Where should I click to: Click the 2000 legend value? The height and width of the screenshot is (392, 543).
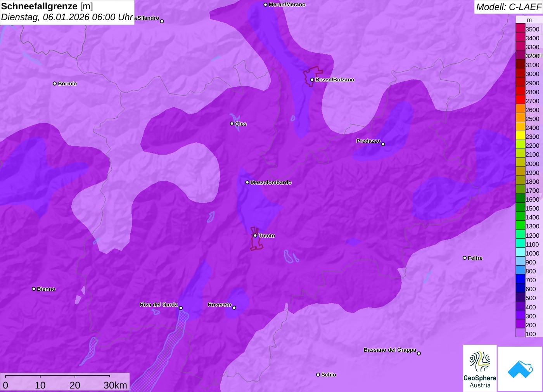click(x=533, y=164)
